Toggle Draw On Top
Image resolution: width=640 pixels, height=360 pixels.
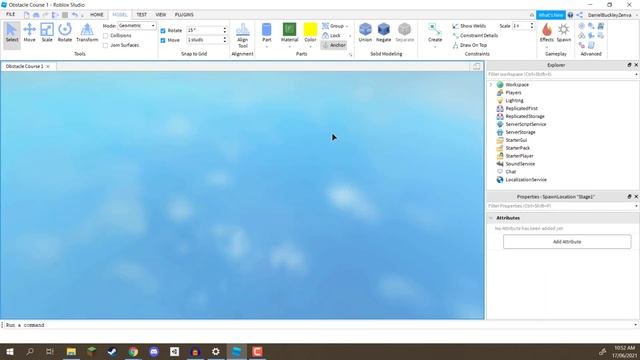[x=470, y=45]
